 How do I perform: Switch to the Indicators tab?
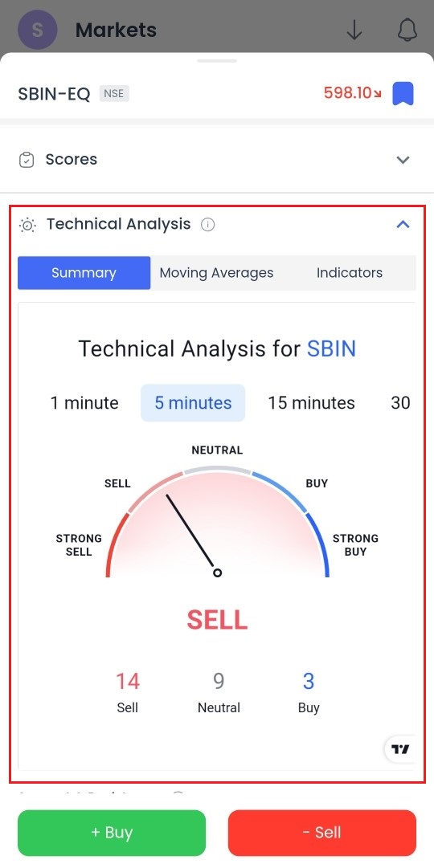click(x=349, y=273)
